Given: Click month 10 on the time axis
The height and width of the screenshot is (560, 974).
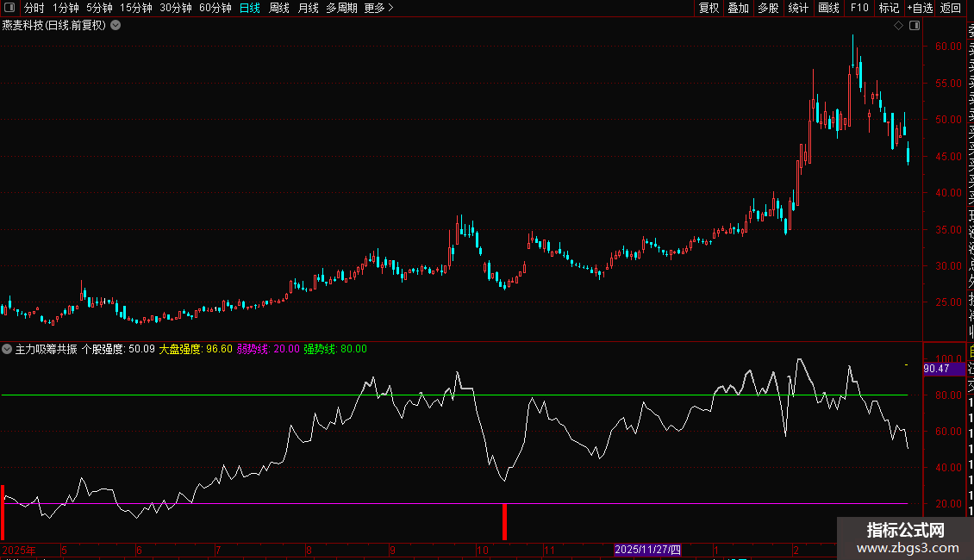Looking at the screenshot, I should pos(482,550).
